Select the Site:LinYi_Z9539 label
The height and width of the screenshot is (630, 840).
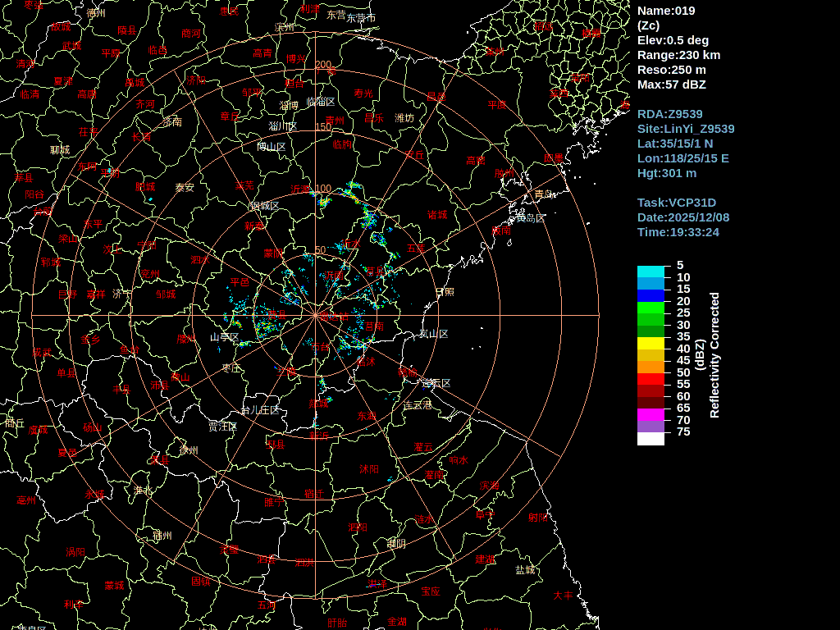(x=686, y=129)
